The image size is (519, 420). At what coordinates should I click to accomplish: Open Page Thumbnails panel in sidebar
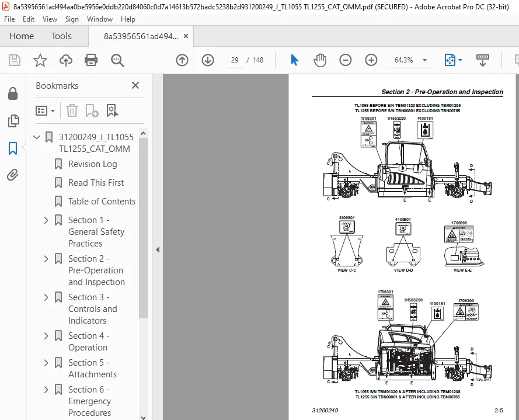coord(13,121)
